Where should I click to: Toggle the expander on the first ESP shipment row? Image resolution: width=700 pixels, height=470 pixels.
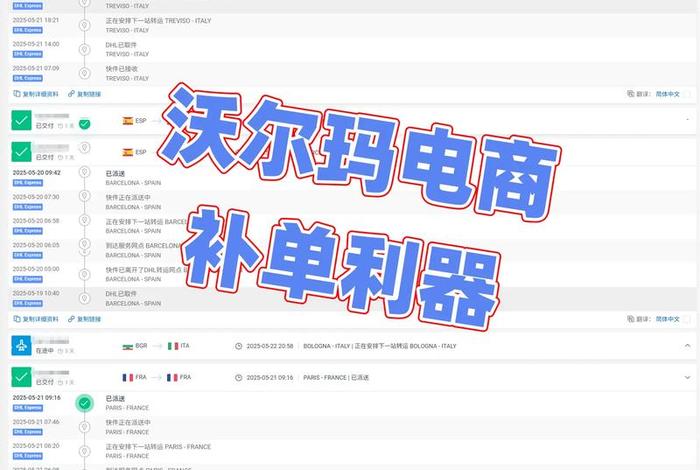coord(688,120)
